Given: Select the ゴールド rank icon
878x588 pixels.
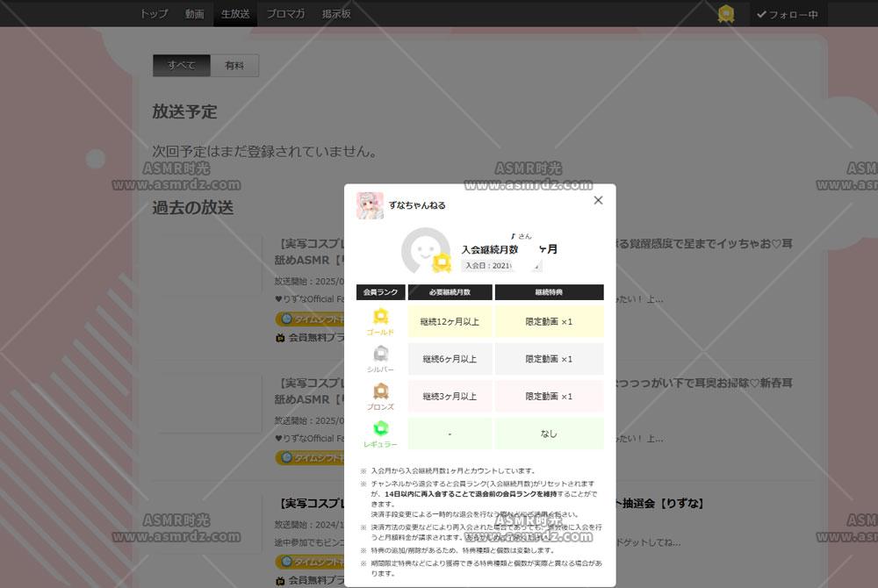Looking at the screenshot, I should pos(381,317).
